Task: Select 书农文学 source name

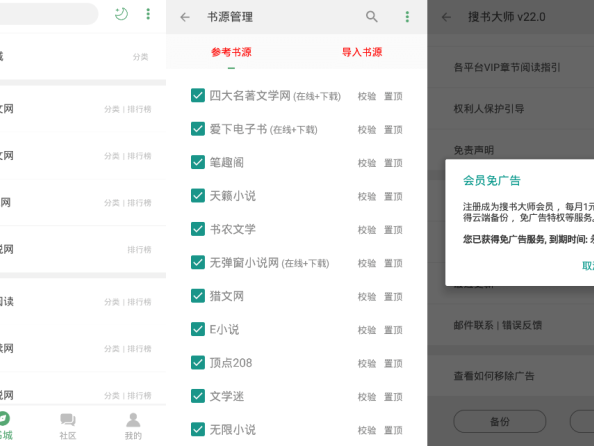Action: 233,229
